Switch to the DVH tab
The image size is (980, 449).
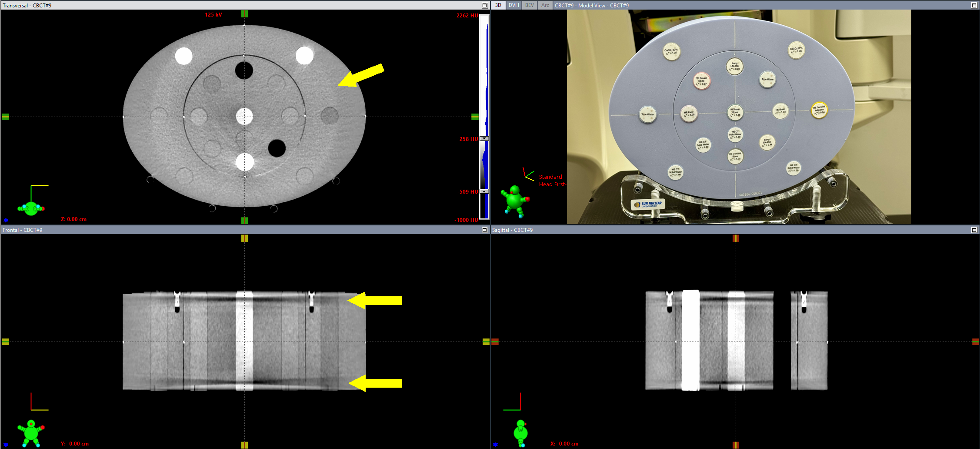point(514,5)
